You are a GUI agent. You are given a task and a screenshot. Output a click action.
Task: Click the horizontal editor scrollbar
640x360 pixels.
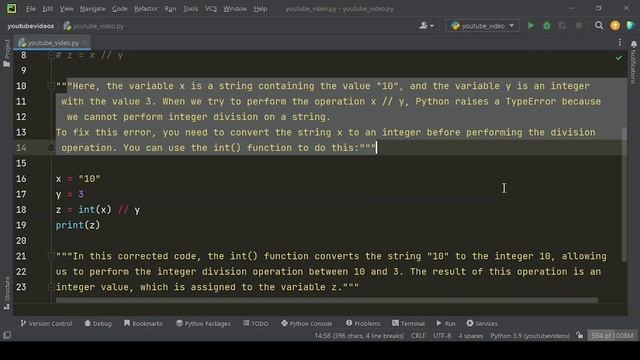pos(327,300)
